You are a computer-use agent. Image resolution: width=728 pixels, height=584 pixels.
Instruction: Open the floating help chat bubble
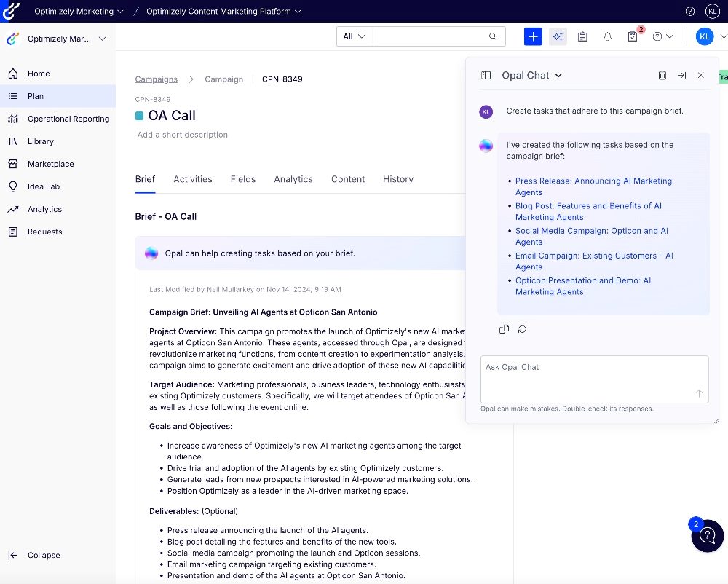(707, 536)
